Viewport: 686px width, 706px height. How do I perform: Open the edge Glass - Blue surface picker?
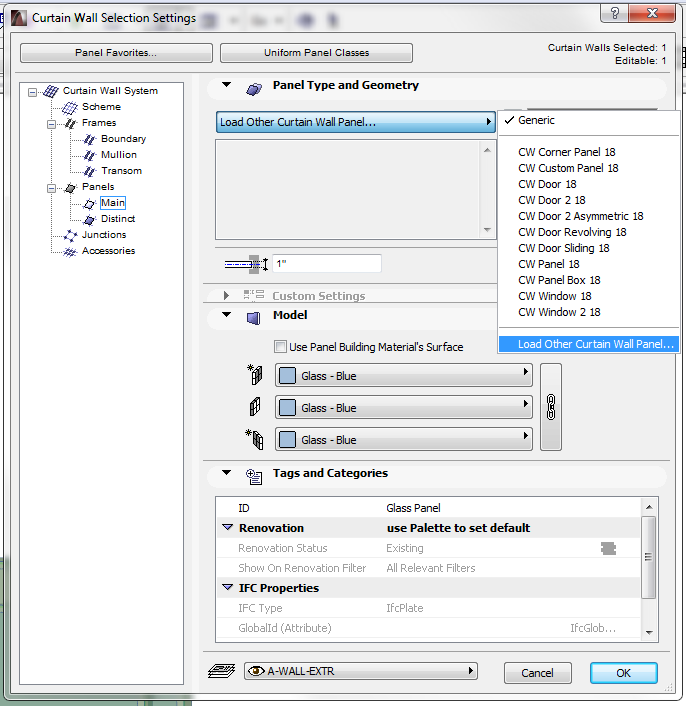[x=404, y=407]
